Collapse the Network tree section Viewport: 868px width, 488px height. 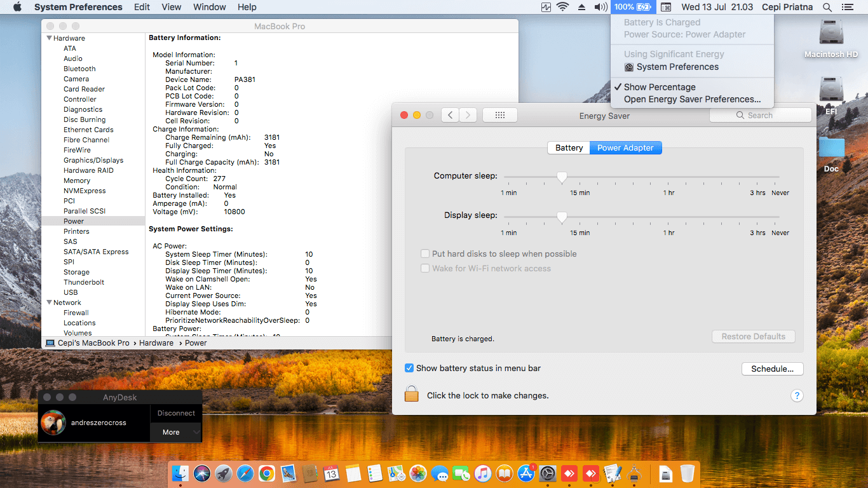pyautogui.click(x=50, y=302)
